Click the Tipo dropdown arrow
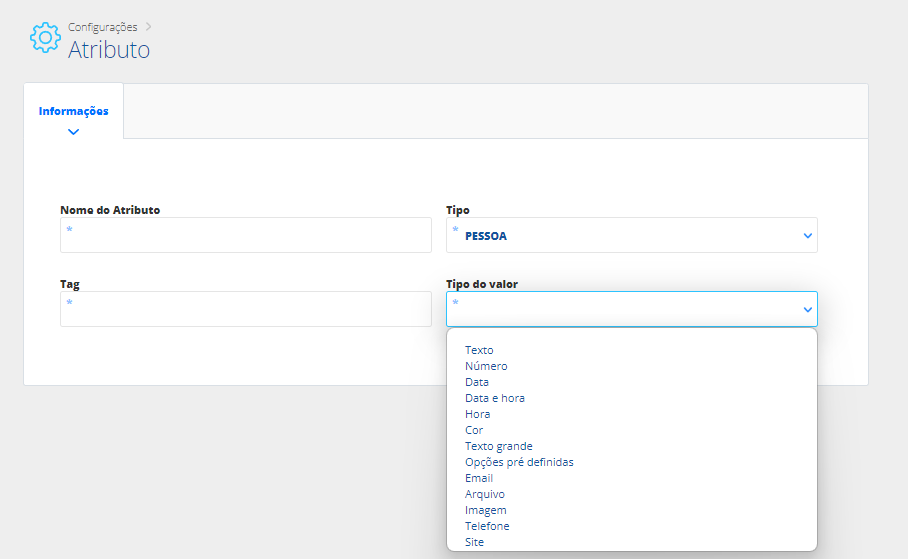The width and height of the screenshot is (908, 559). click(807, 236)
